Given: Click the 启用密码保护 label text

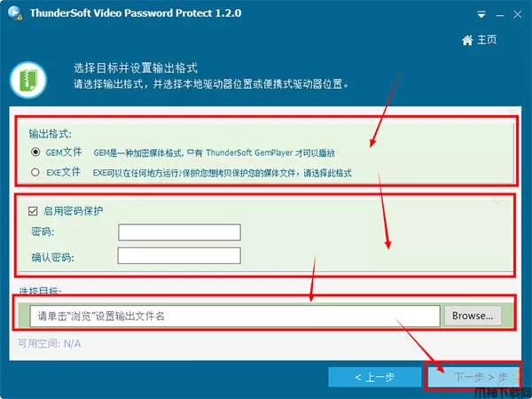Looking at the screenshot, I should [x=73, y=211].
